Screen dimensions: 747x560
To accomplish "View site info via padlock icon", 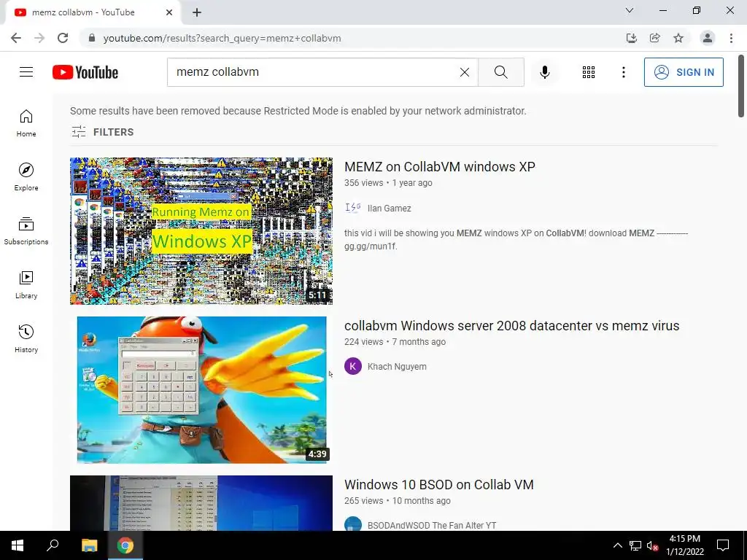I will (92, 38).
